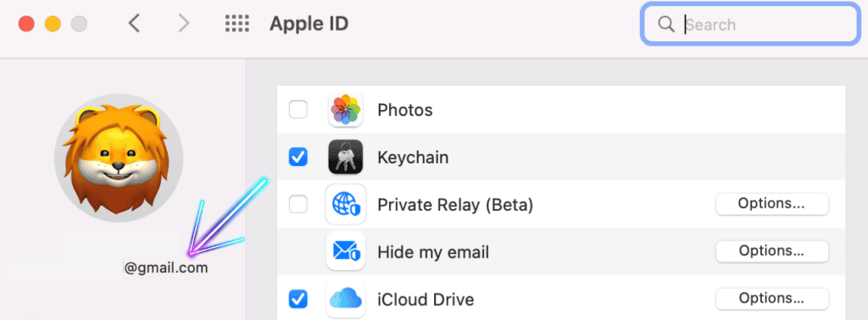Focus the Search field
The height and width of the screenshot is (320, 868).
(750, 24)
